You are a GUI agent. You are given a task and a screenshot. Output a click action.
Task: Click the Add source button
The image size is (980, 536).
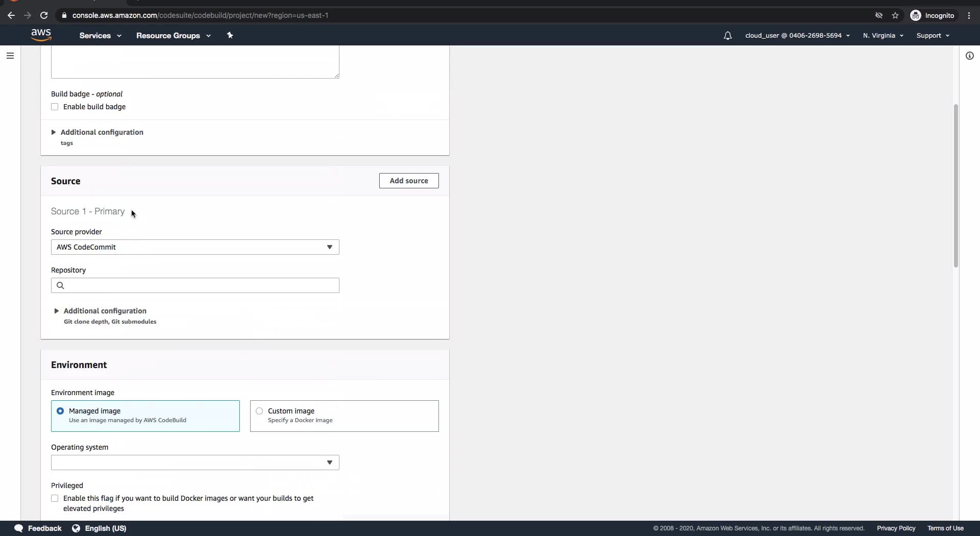click(409, 181)
